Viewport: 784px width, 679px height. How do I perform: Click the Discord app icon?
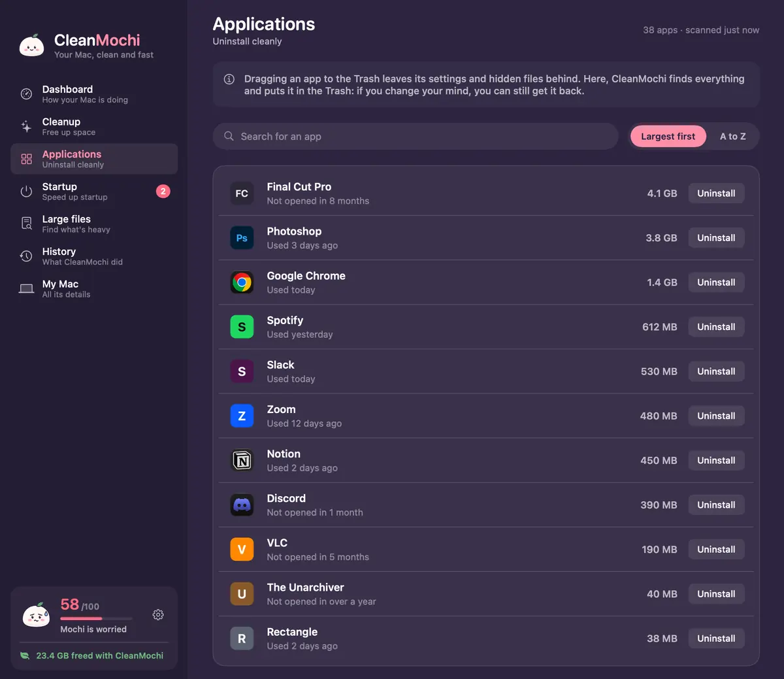(242, 505)
